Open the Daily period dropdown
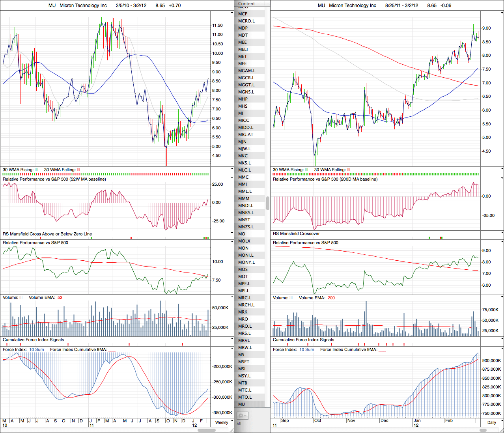This screenshot has width=504, height=433. tap(492, 422)
